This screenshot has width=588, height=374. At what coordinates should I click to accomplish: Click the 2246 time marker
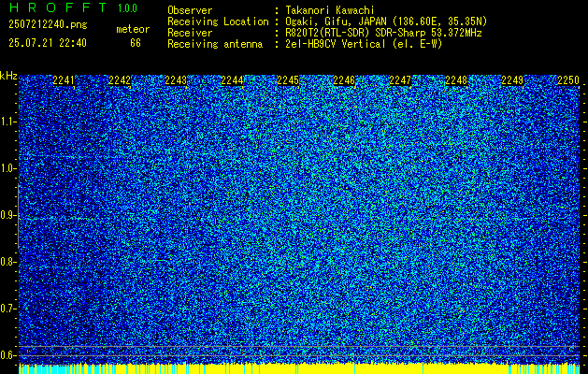point(344,80)
